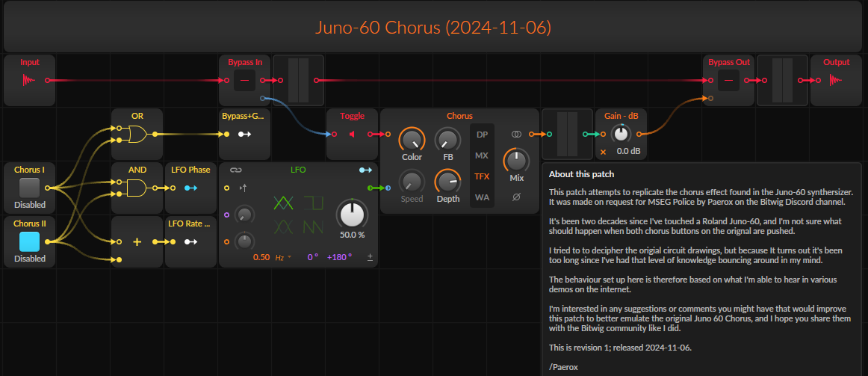868x376 pixels.
Task: Click the Output module waveform icon
Action: coord(836,80)
